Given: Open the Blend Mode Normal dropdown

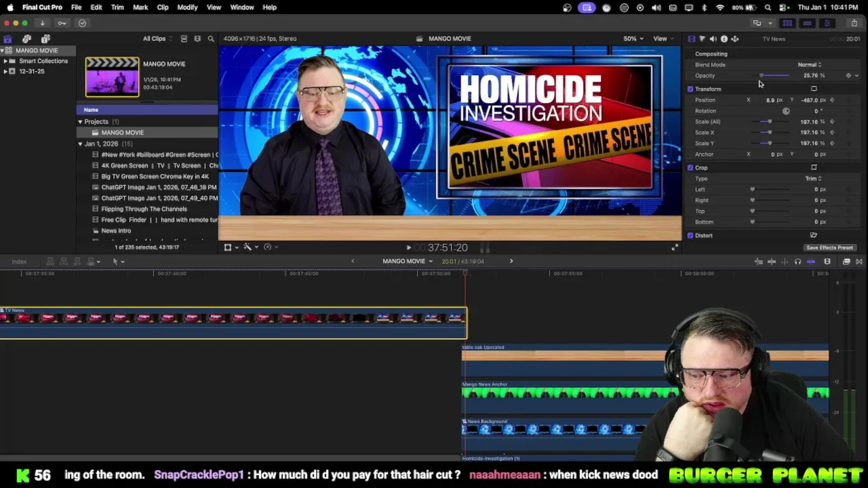Looking at the screenshot, I should point(809,64).
